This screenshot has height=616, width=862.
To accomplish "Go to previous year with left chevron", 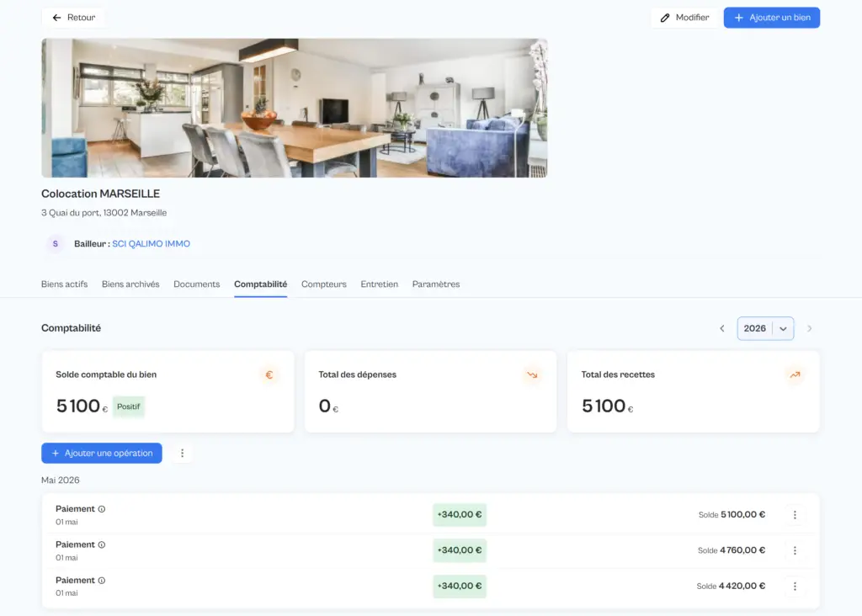I will tap(721, 328).
